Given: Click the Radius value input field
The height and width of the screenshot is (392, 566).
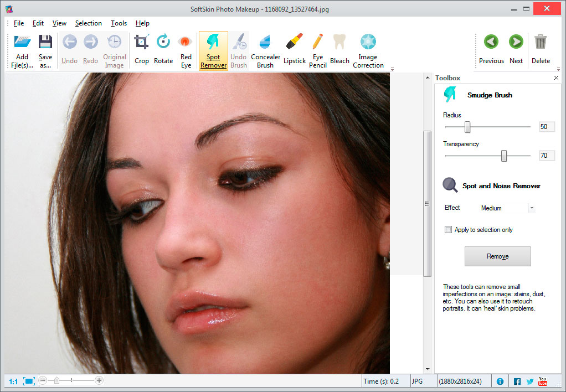Looking at the screenshot, I should pos(546,127).
